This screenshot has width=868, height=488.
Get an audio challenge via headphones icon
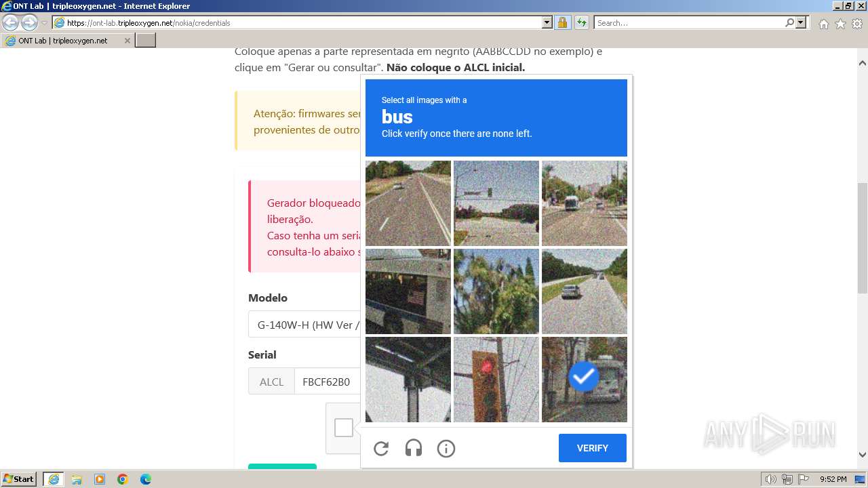414,448
